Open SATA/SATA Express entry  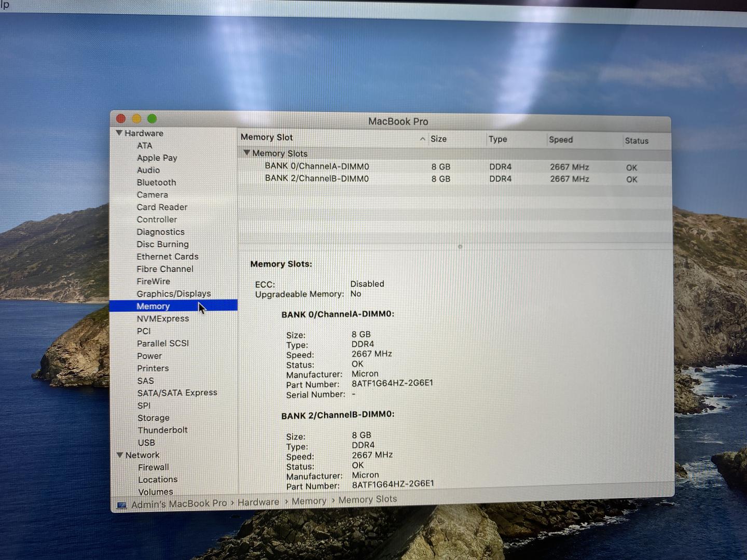(177, 393)
